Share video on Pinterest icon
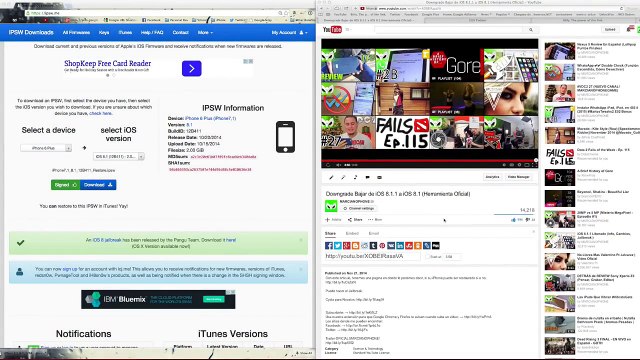Viewport: 640px width, 360px height. pos(382,245)
